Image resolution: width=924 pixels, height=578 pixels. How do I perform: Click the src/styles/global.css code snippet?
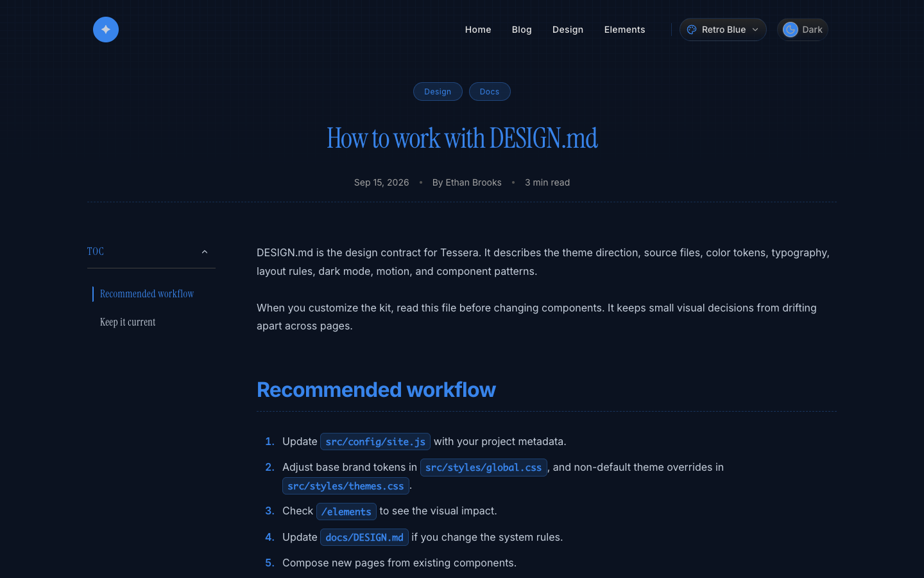click(x=484, y=468)
